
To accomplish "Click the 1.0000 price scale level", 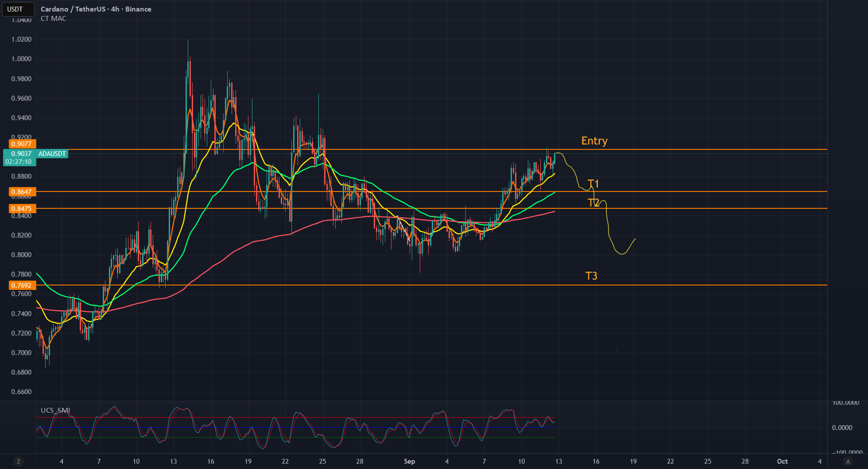I will click(x=22, y=59).
